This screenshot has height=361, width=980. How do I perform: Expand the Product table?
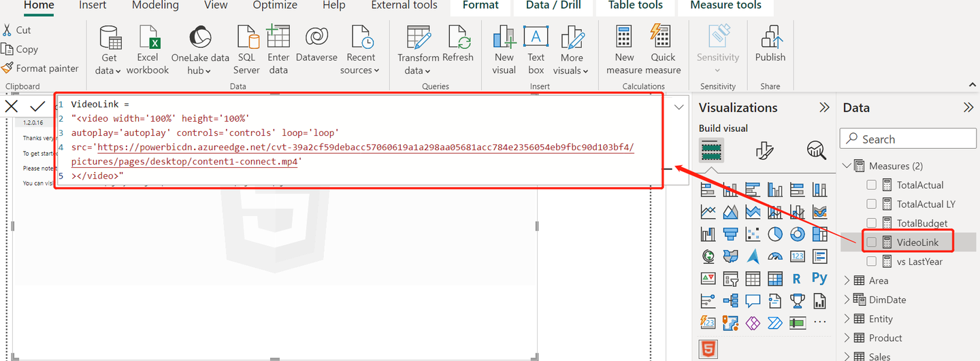847,337
